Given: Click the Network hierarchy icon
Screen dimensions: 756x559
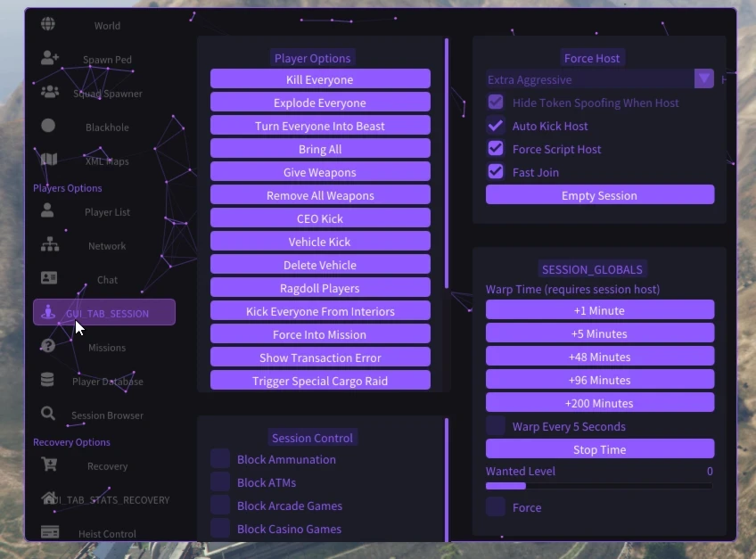Looking at the screenshot, I should [49, 244].
